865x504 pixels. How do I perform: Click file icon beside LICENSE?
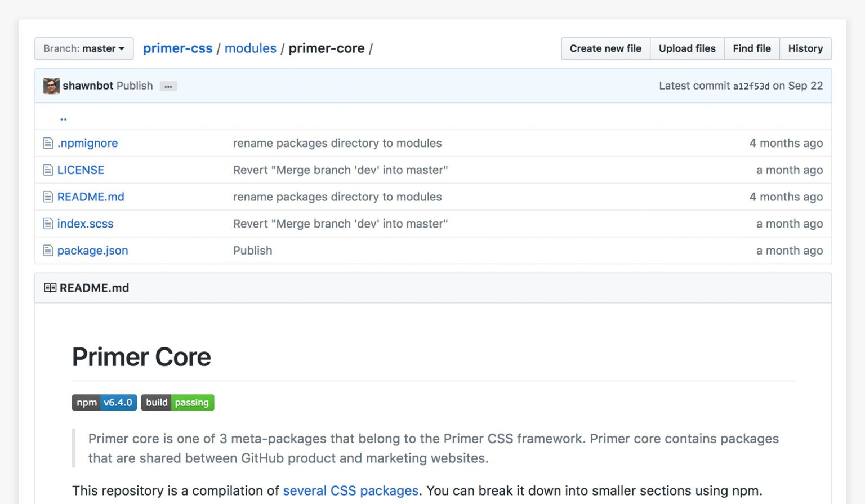(48, 170)
